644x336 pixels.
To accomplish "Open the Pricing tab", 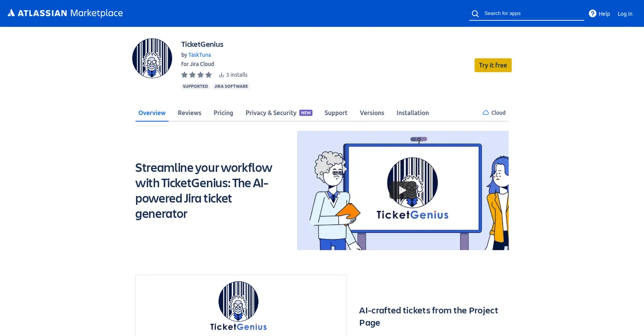I will tap(223, 112).
